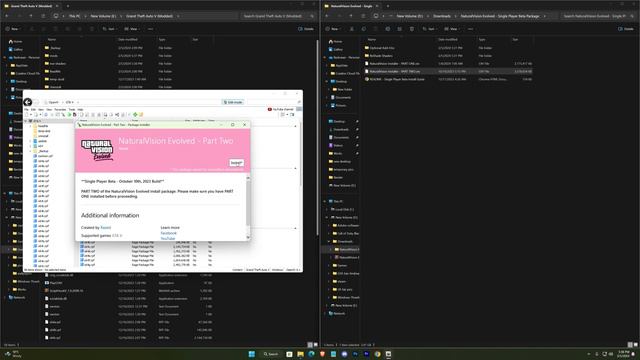Screen dimensions: 640x360
Task: Open Sort dropdown in left Explorer window
Action: click(109, 29)
